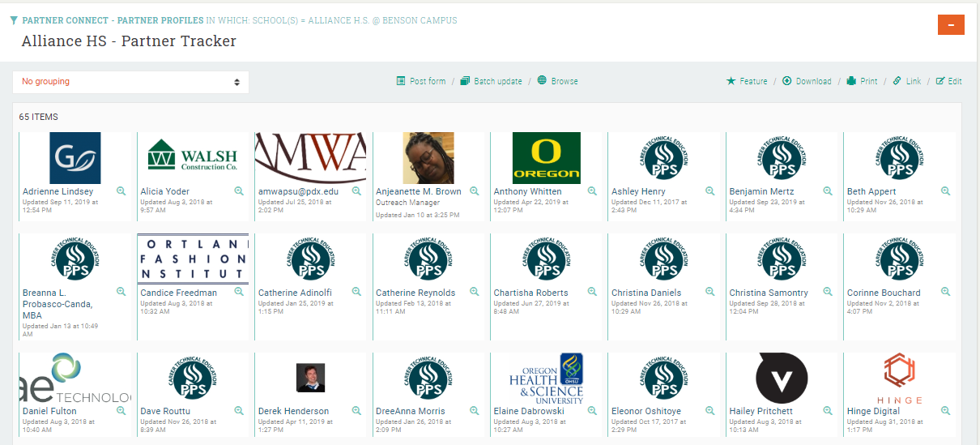Click the Link chain icon

897,81
